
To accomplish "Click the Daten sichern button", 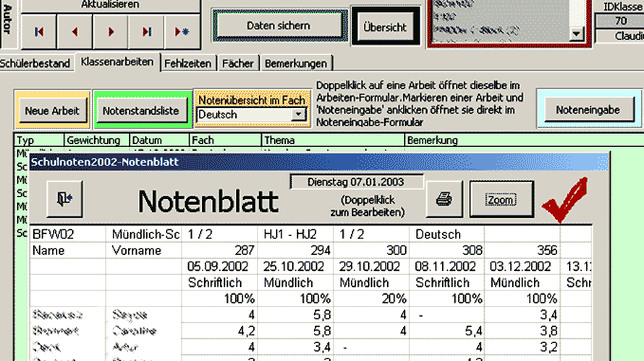I will [x=279, y=26].
